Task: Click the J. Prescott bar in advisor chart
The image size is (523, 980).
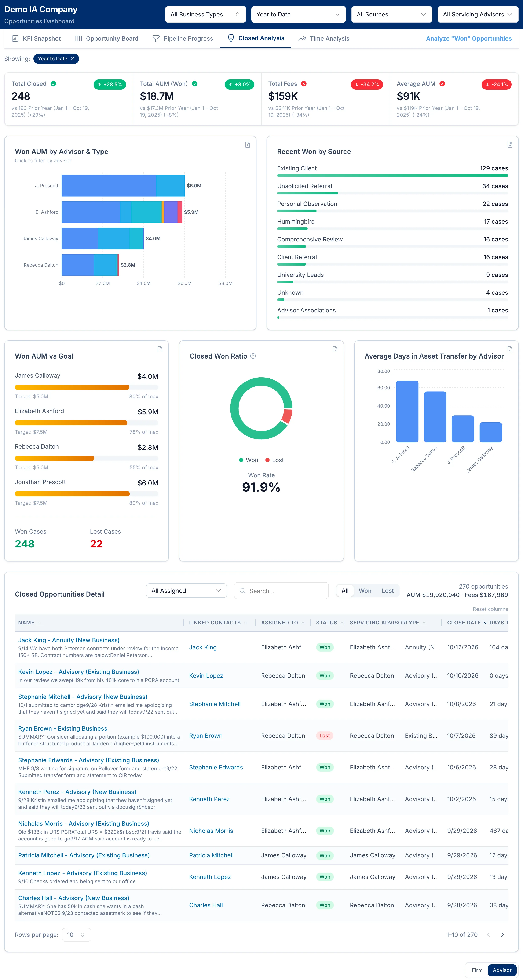Action: (123, 186)
